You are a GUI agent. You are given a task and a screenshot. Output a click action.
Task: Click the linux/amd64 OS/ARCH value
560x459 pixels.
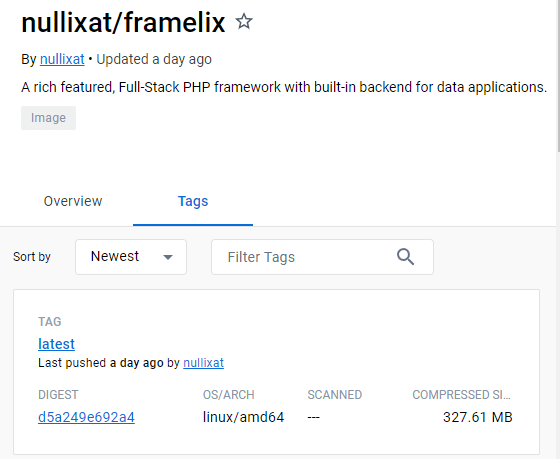coord(244,417)
